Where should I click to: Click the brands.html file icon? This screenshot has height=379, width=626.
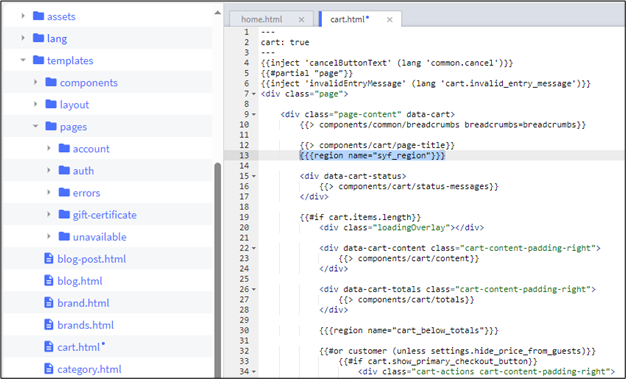tap(49, 325)
